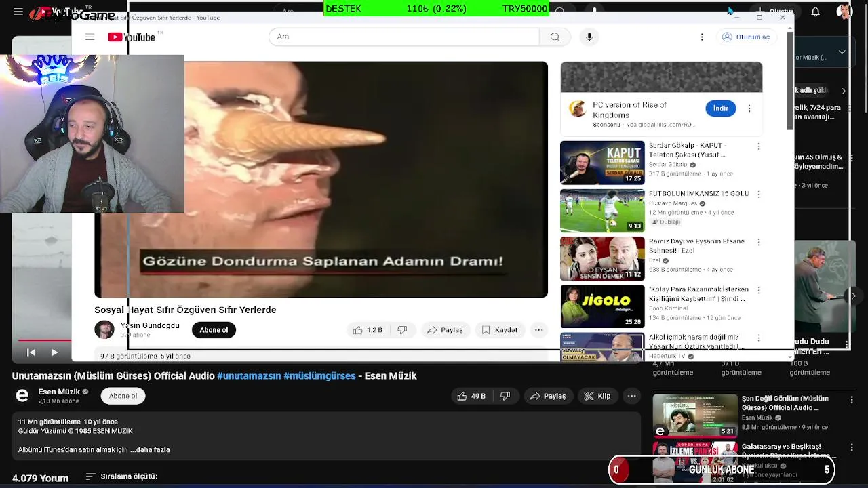Open FUTBOLUN İMKANSIZ 15 GOLÜ video thumbnail
Viewport: 868px width, 488px height.
point(602,211)
